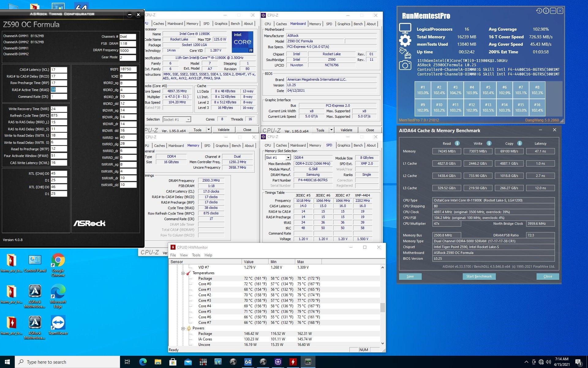Select the IA Cores power row in HWMonitor
The image size is (588, 368).
click(x=274, y=339)
